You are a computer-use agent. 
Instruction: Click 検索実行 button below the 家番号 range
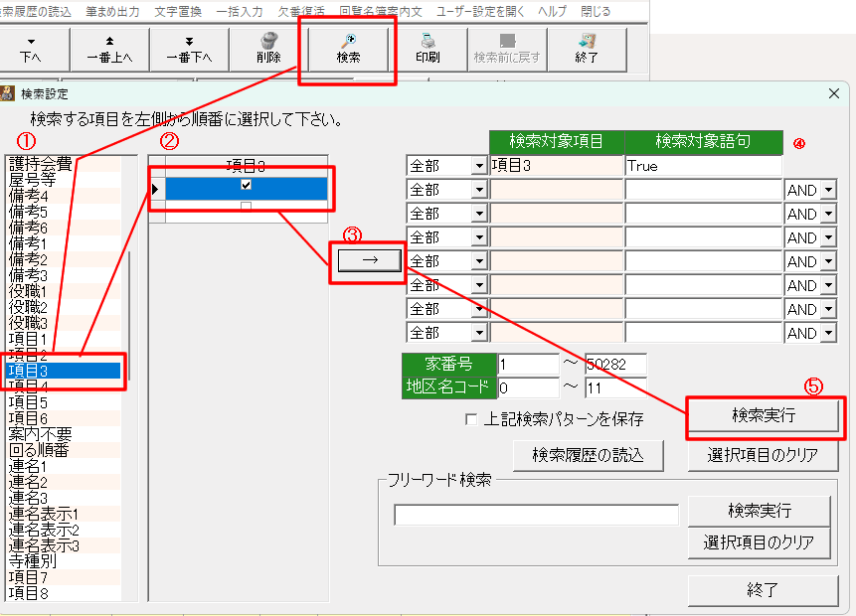[x=765, y=418]
